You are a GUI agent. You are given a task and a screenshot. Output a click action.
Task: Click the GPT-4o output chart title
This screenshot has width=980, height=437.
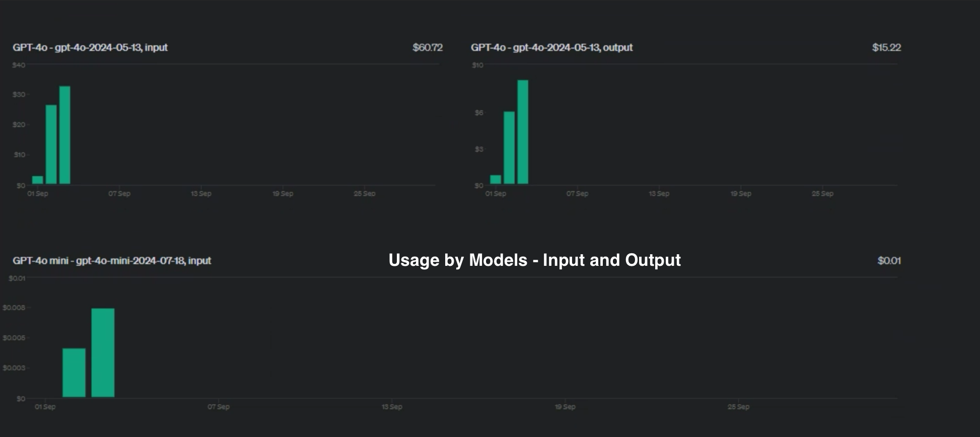(551, 47)
